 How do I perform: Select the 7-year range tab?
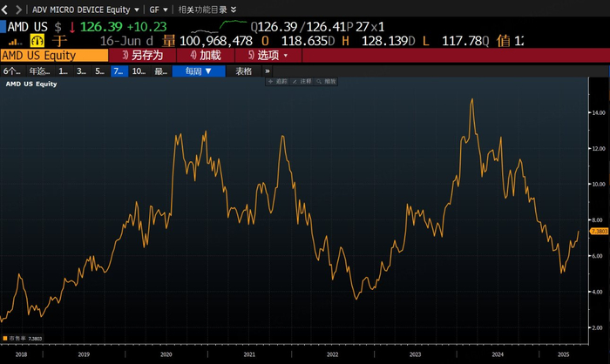coord(119,71)
